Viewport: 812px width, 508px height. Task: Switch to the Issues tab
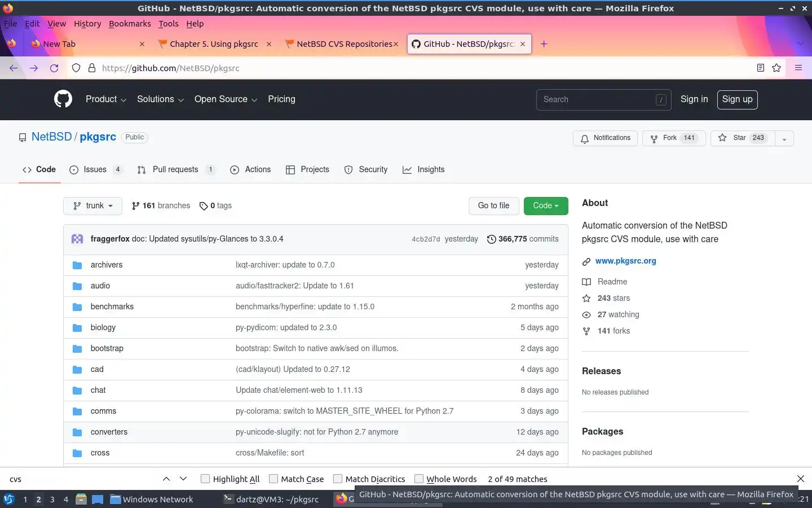pos(95,169)
